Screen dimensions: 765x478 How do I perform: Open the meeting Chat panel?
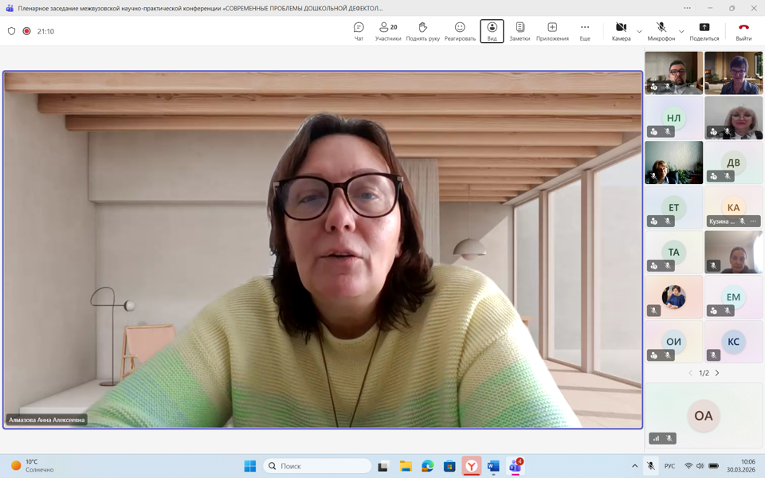359,31
